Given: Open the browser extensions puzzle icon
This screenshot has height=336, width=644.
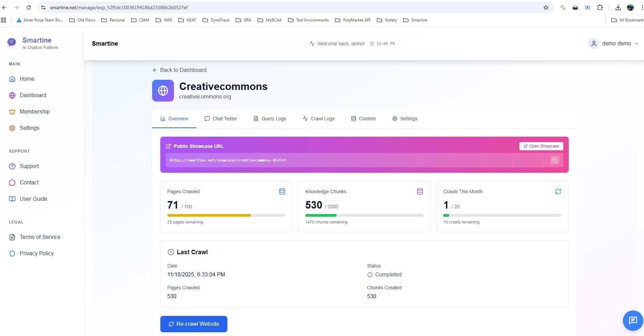Looking at the screenshot, I should [x=600, y=7].
